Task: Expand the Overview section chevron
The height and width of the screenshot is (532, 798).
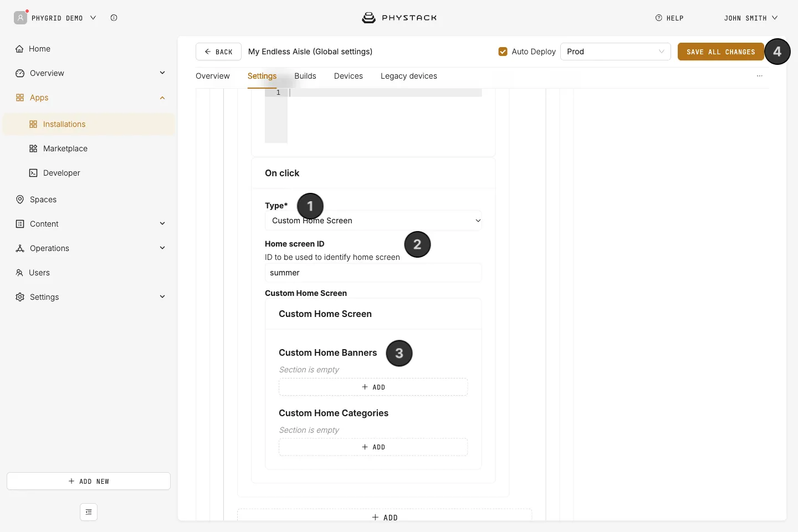Action: [x=162, y=73]
